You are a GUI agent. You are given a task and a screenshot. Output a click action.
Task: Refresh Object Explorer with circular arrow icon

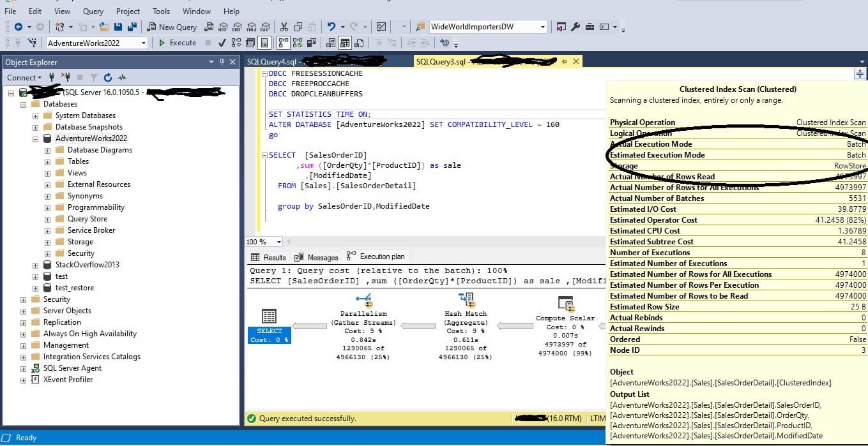click(x=107, y=78)
